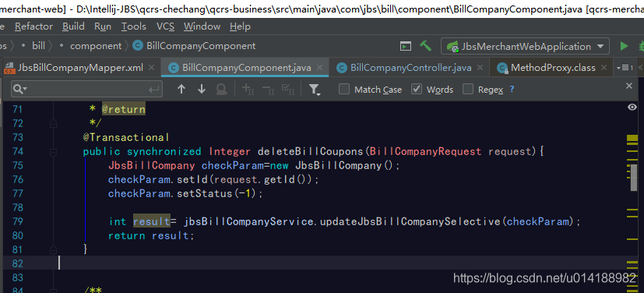Click the synchronized keyword on line 74

[x=164, y=152]
